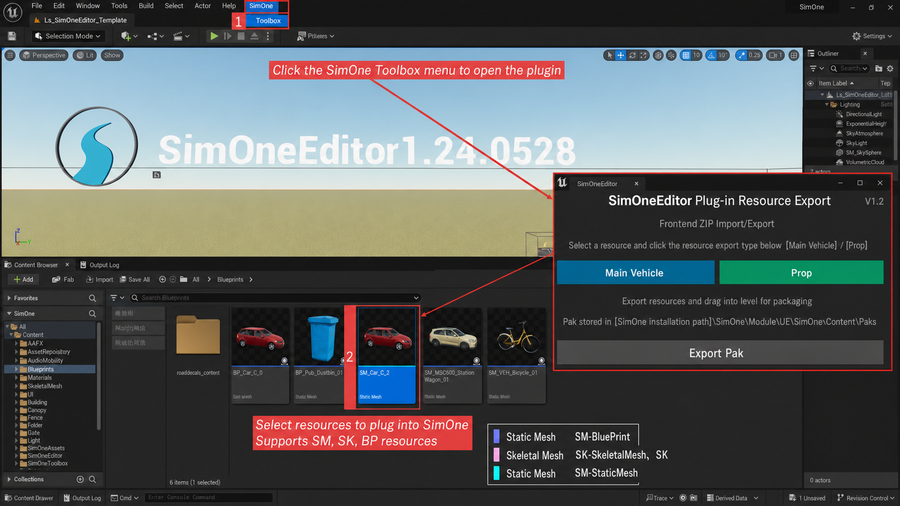Open Content Browser filter dropdown
This screenshot has width=900, height=506.
tap(117, 298)
